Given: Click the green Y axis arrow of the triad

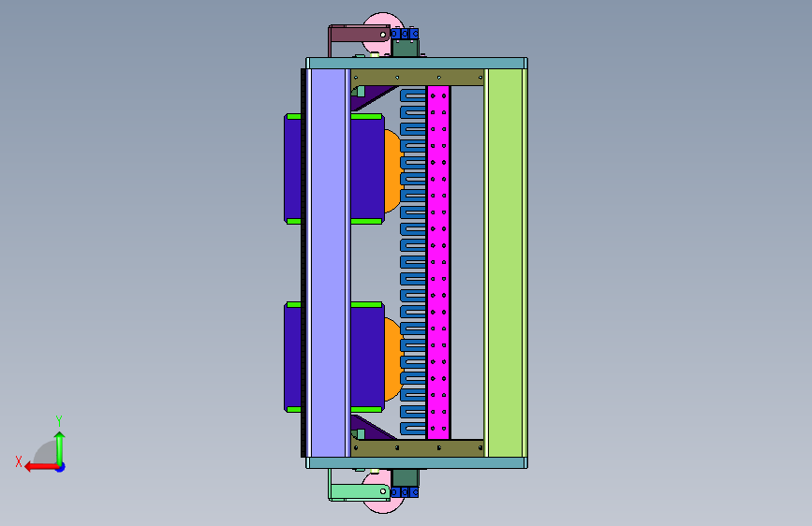Looking at the screenshot, I should coord(60,448).
